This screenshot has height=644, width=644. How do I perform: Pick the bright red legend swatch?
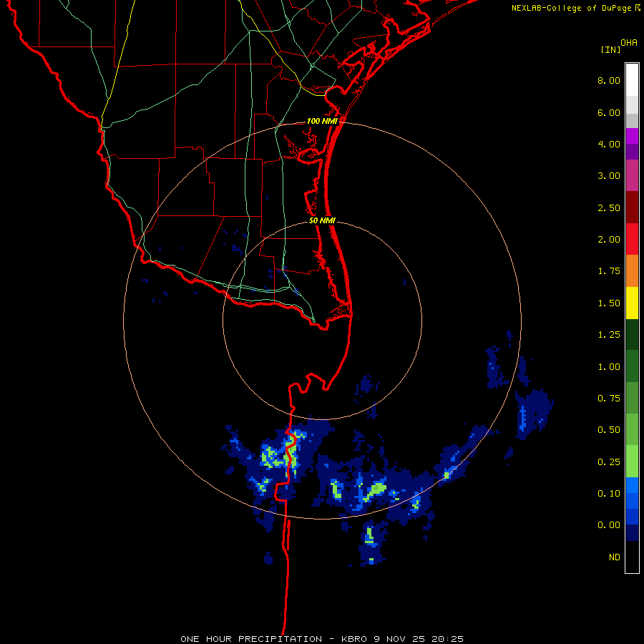[632, 240]
